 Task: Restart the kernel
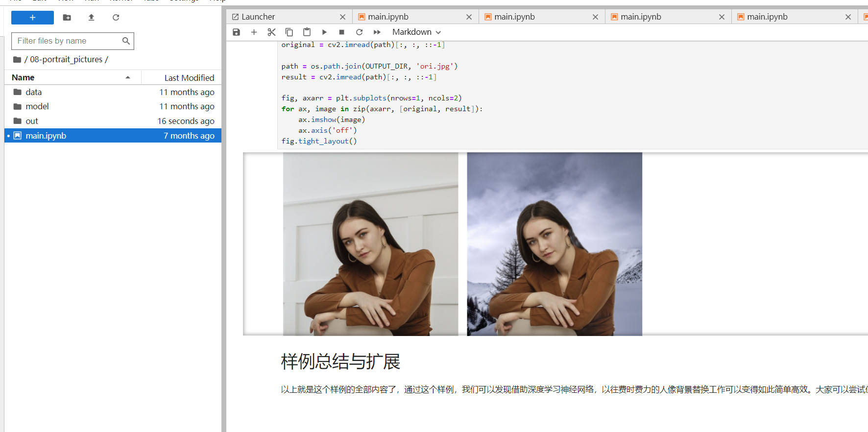click(x=360, y=32)
